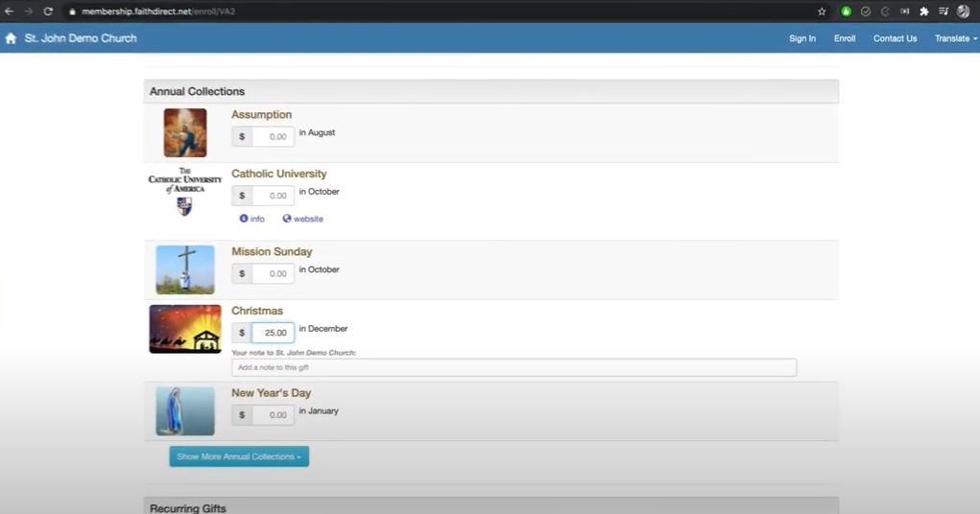The width and height of the screenshot is (980, 514).
Task: Click the Mission Sunday collection title
Action: click(272, 251)
